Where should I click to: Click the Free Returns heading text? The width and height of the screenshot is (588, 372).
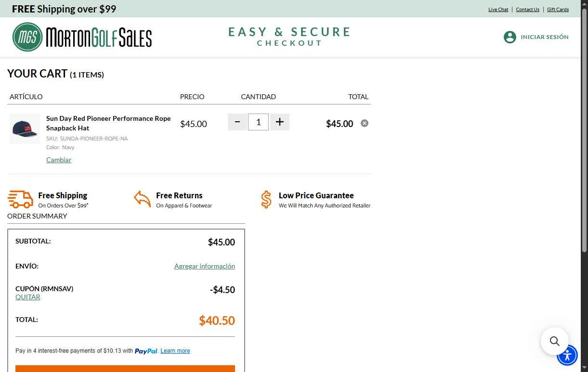[x=179, y=195]
